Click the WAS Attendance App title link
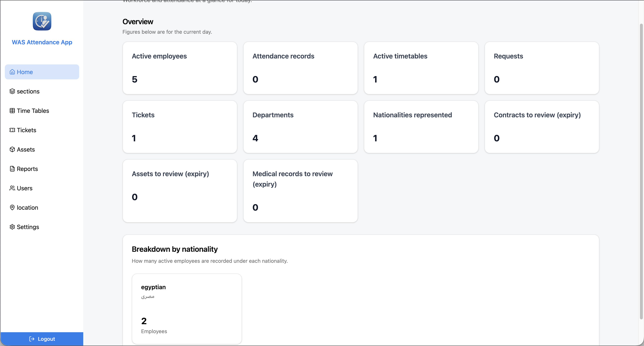Screen dimensions: 644x346 click(42, 42)
